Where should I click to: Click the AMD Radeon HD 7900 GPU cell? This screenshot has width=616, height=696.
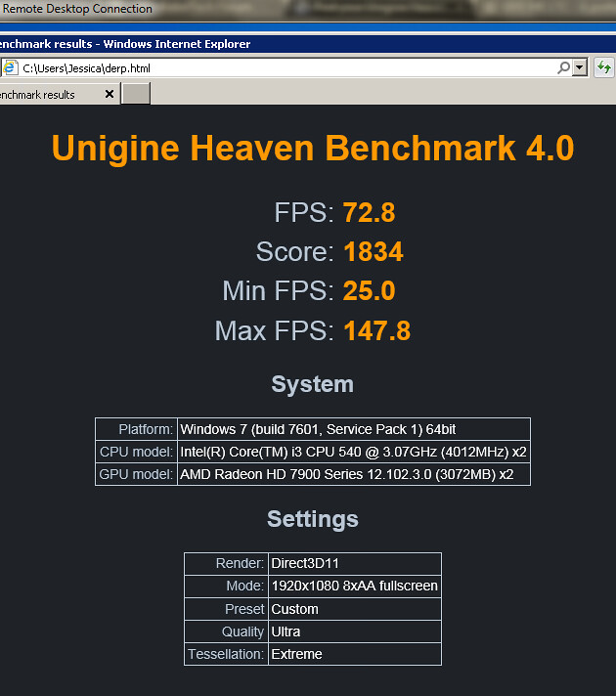[353, 475]
